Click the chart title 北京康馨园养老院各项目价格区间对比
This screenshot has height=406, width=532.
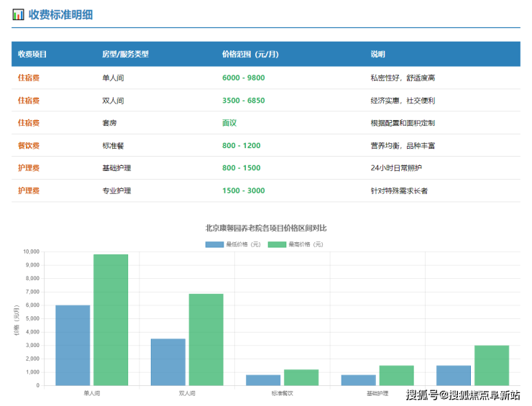pos(266,228)
